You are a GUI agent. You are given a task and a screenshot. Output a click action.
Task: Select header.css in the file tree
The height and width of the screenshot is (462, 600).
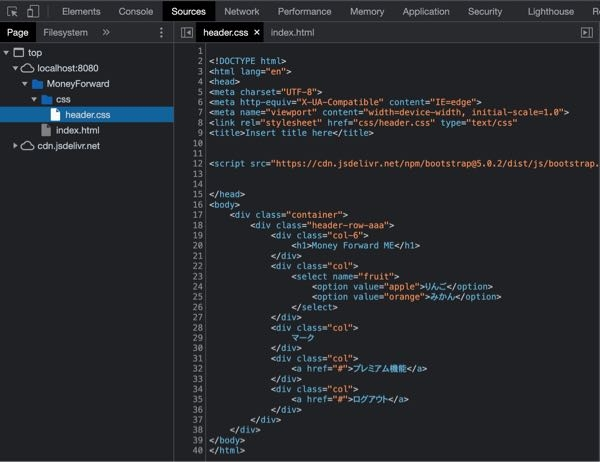pyautogui.click(x=87, y=115)
